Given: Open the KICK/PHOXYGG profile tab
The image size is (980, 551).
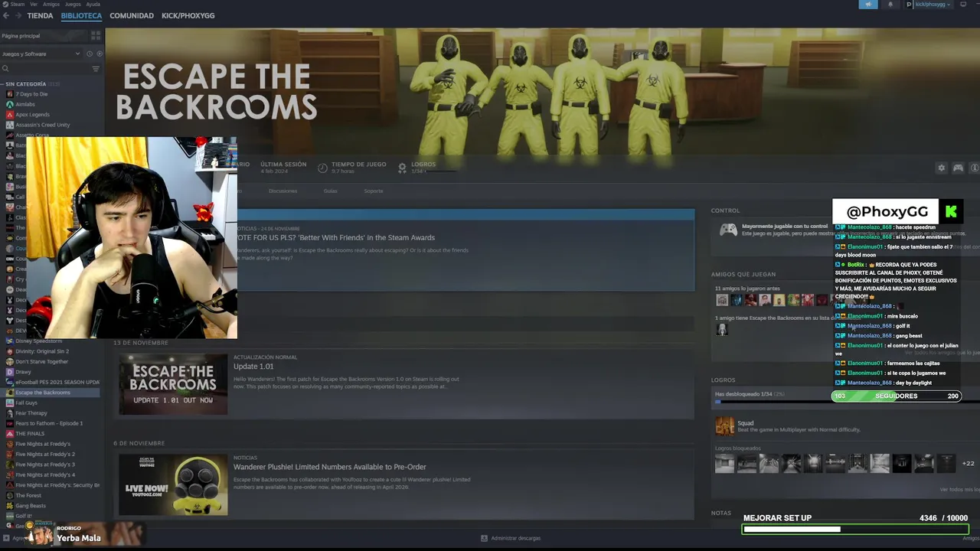Looking at the screenshot, I should click(188, 15).
